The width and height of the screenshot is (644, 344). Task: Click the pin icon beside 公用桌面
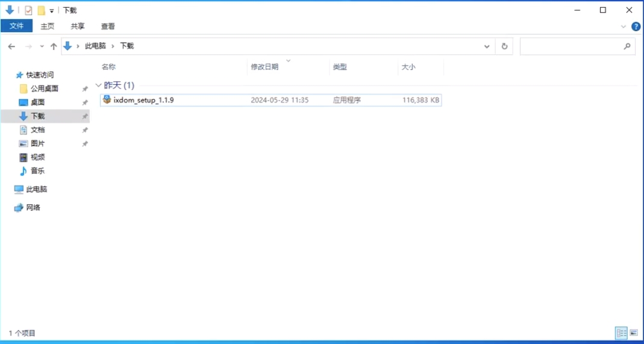pyautogui.click(x=84, y=89)
